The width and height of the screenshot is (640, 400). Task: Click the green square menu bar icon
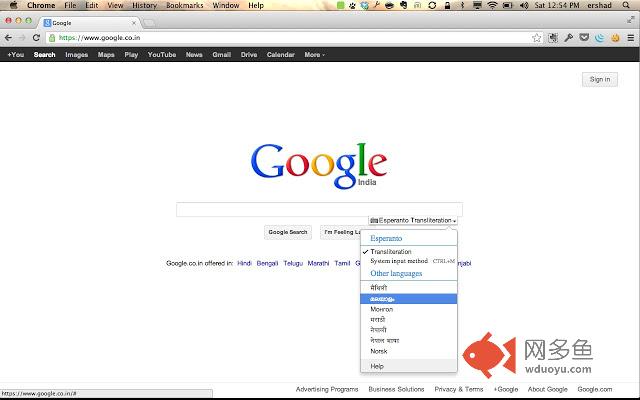point(340,5)
